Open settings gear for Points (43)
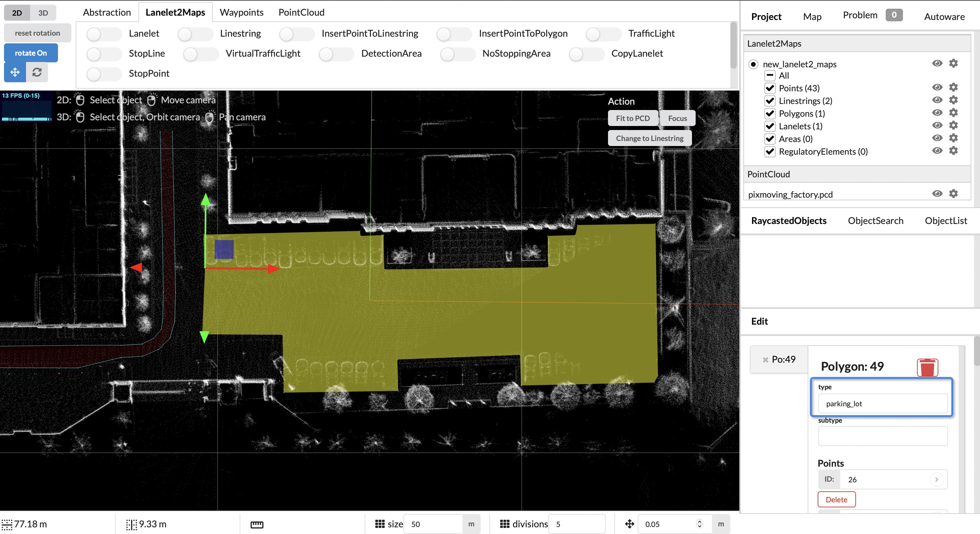 pos(954,87)
